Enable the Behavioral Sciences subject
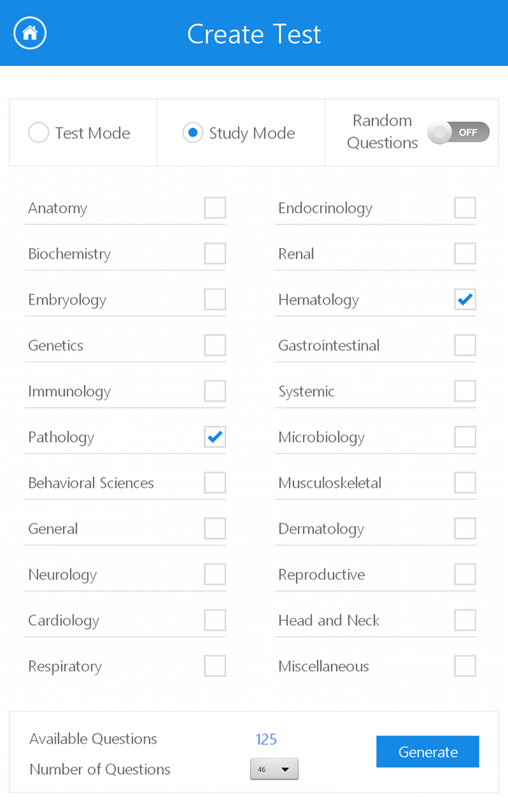Screen dimensions: 508x812 click(215, 483)
